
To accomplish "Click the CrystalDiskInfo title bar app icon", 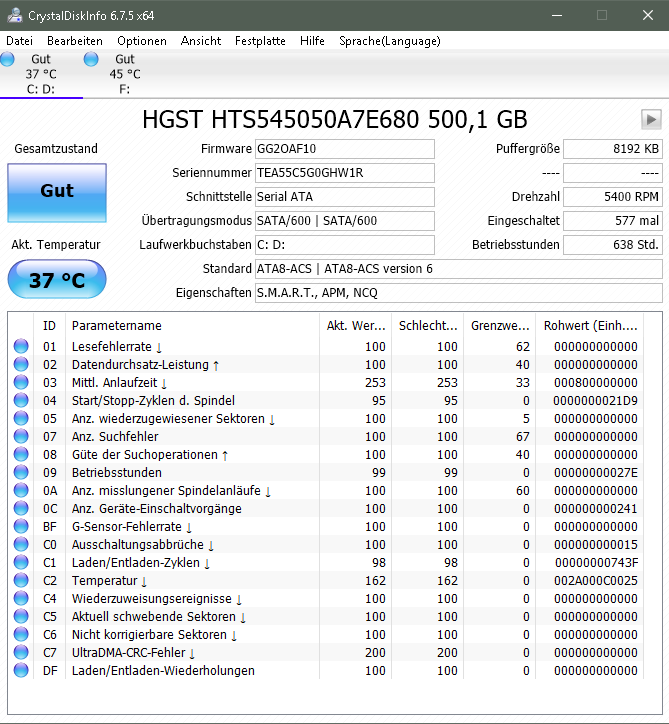I will 15,15.
